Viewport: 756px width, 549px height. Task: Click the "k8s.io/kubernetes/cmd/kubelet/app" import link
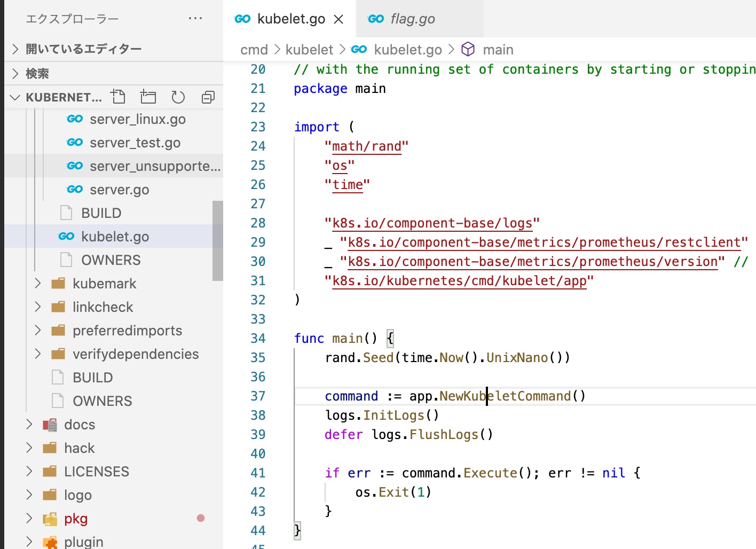(459, 280)
